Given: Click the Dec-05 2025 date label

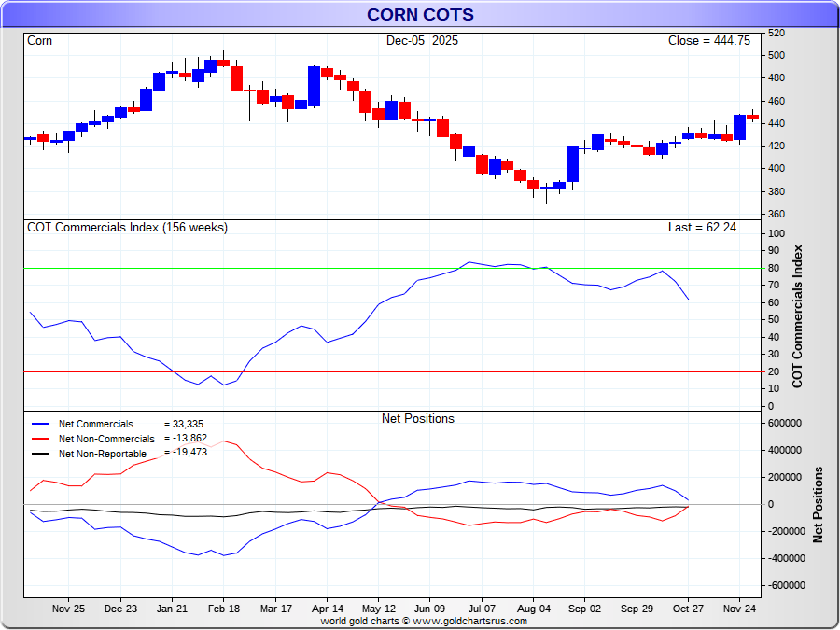Looking at the screenshot, I should (422, 41).
